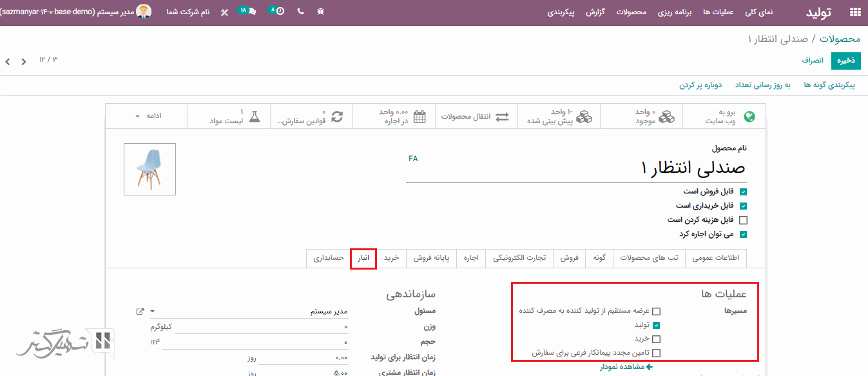Open the phone call icon
This screenshot has height=376, width=868.
tap(300, 12)
